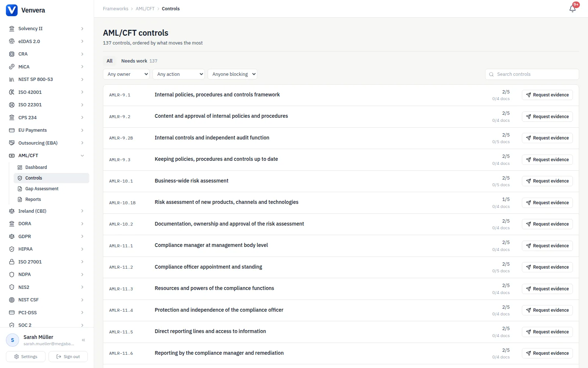Switch to the Needs work tab
Screen dimensions: 588x368
tap(139, 61)
